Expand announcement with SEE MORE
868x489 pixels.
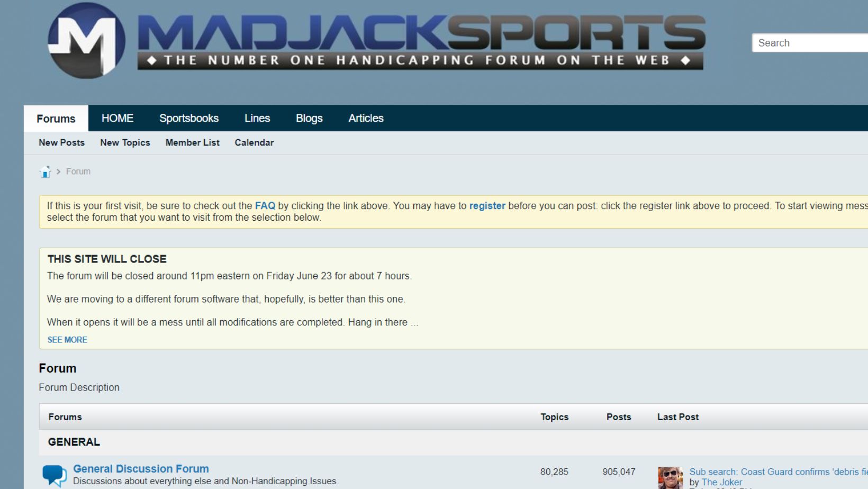pyautogui.click(x=67, y=340)
